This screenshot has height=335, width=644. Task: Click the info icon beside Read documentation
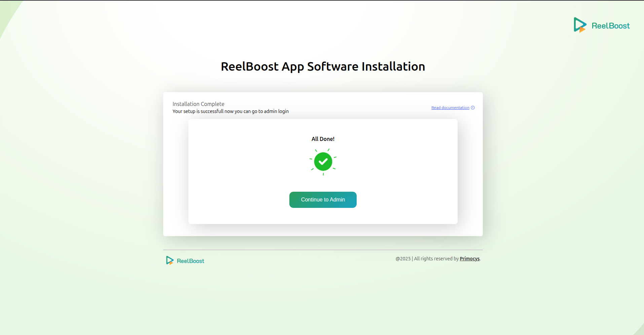tap(473, 108)
